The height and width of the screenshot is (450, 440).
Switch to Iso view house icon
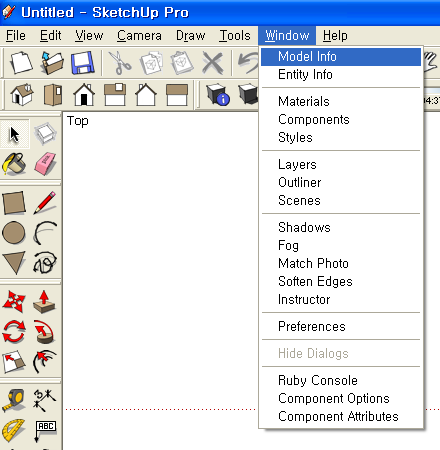tap(22, 94)
